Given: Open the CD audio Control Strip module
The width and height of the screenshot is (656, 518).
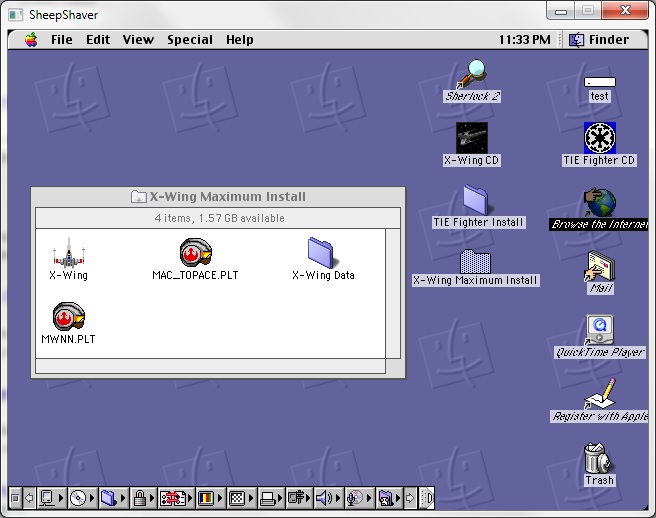Looking at the screenshot, I should (82, 498).
